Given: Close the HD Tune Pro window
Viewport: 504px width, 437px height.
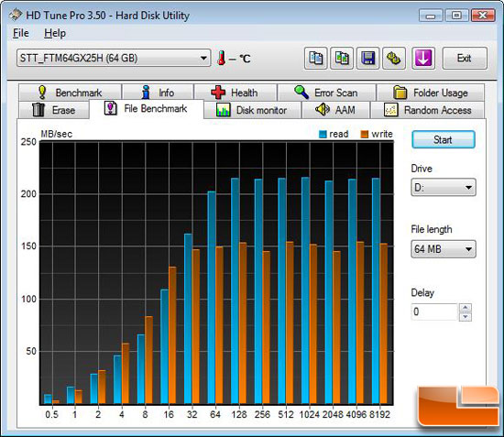Looking at the screenshot, I should [x=483, y=16].
